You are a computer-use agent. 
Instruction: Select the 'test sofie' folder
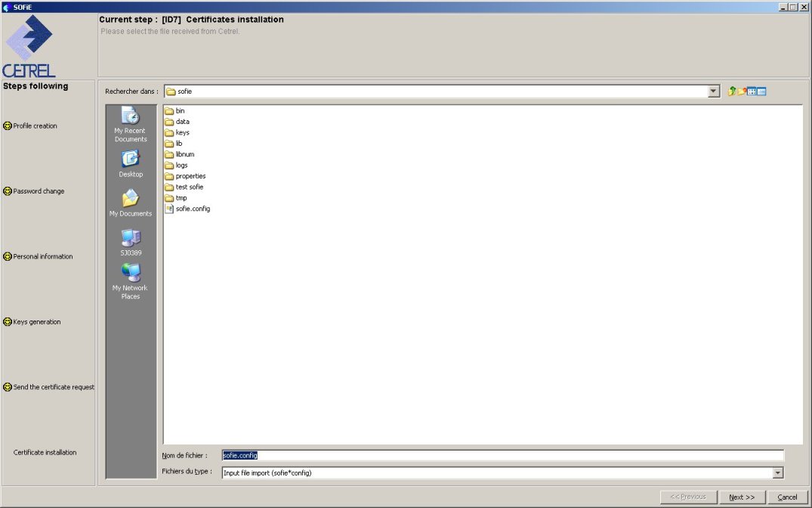tap(189, 187)
